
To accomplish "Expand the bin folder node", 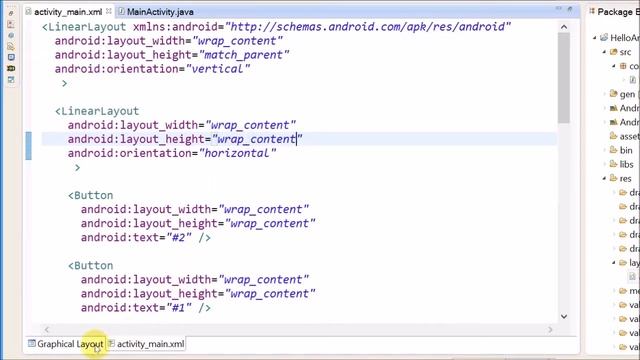I will click(604, 150).
